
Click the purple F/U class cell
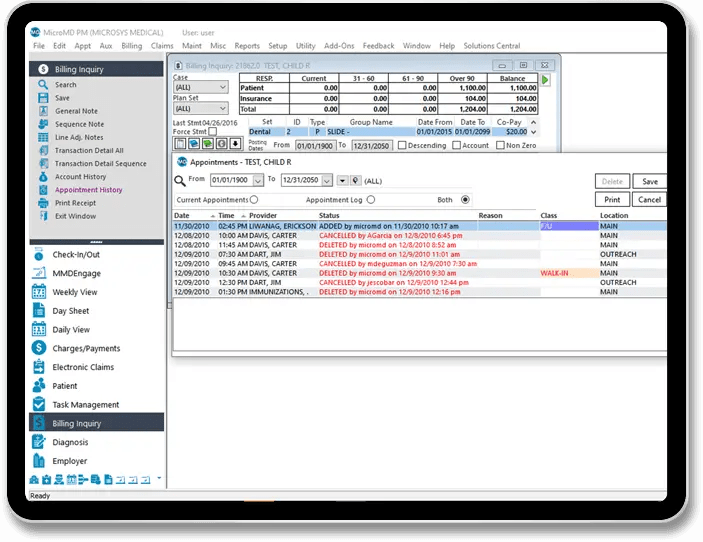click(x=569, y=226)
